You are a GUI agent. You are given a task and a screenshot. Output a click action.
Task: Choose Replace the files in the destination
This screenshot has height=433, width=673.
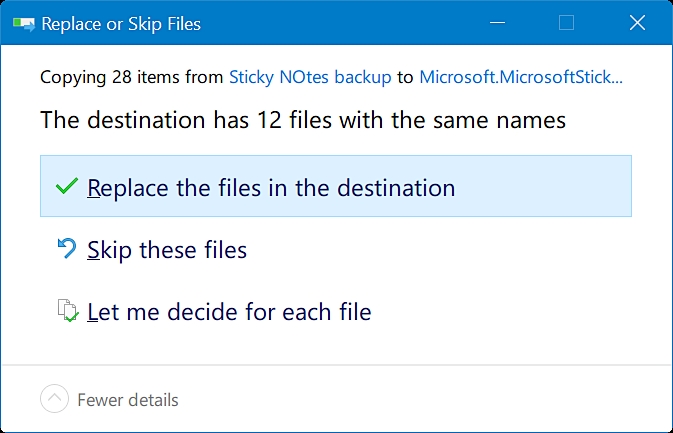tap(271, 187)
